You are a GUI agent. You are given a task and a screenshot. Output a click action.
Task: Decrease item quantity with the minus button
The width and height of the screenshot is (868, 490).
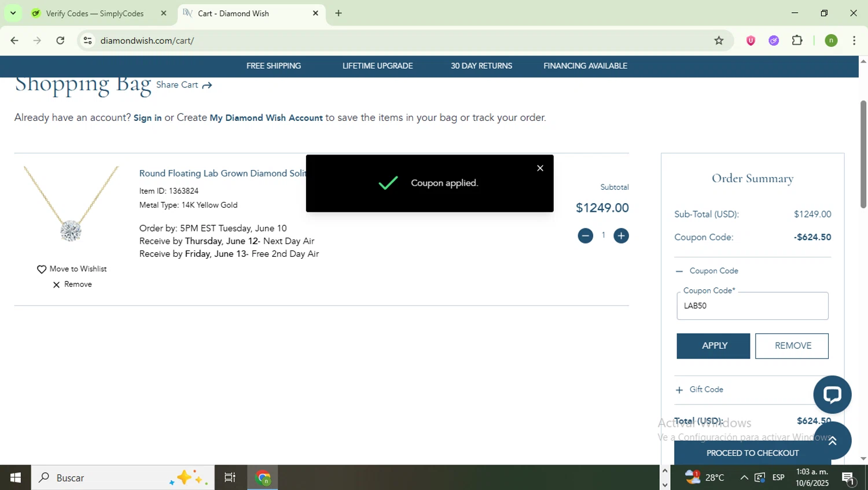(x=585, y=235)
